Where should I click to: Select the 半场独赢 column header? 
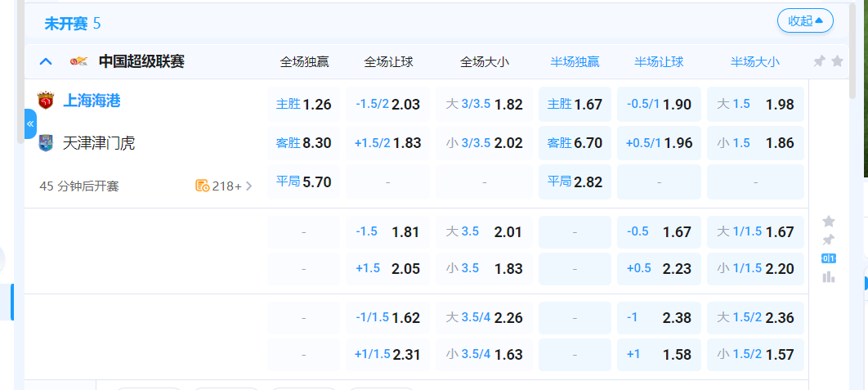click(575, 61)
